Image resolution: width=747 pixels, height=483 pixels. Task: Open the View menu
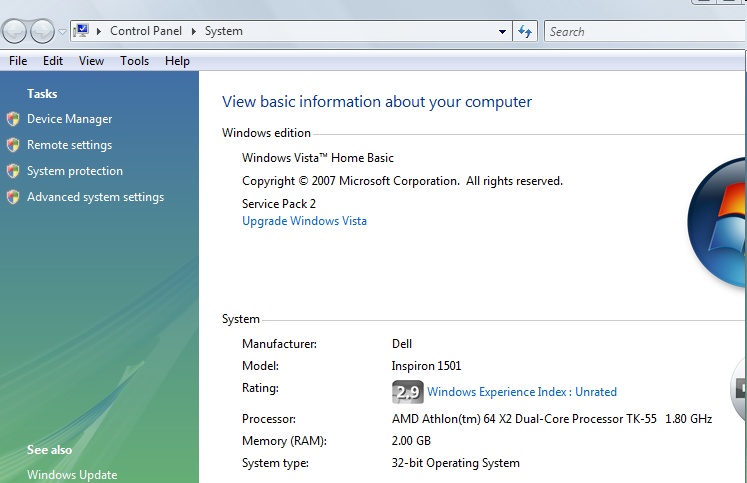[x=91, y=61]
